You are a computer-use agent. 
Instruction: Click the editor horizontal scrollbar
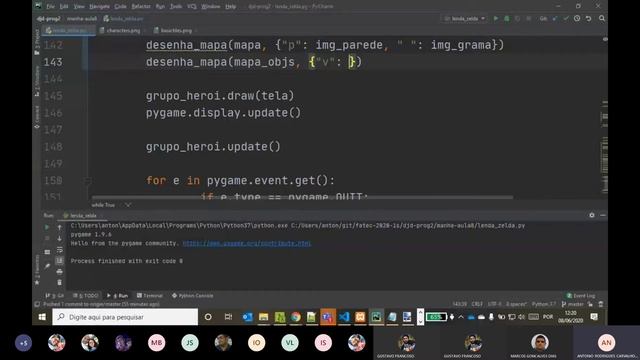(x=302, y=197)
